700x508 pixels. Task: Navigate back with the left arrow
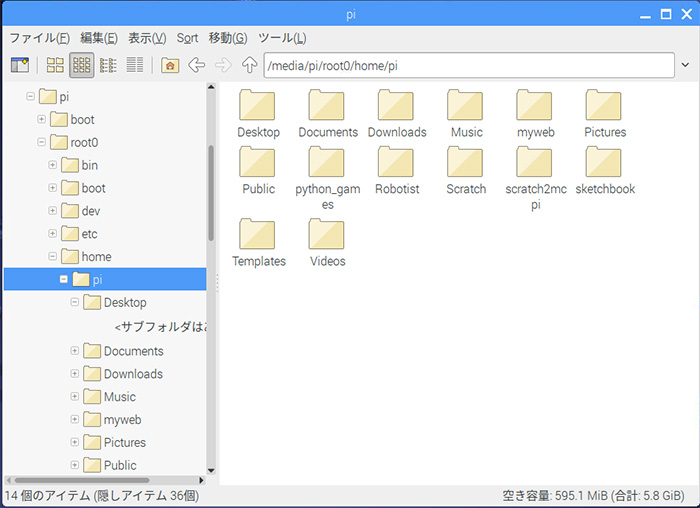pyautogui.click(x=197, y=66)
